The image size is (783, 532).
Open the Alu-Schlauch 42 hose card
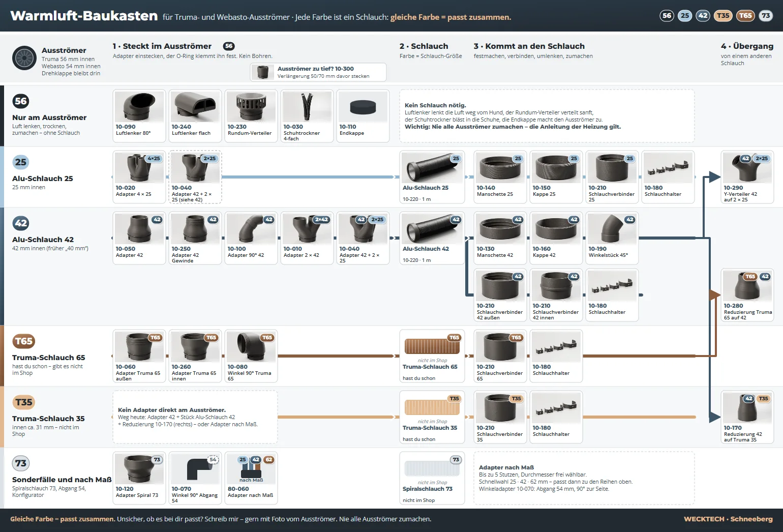[432, 238]
